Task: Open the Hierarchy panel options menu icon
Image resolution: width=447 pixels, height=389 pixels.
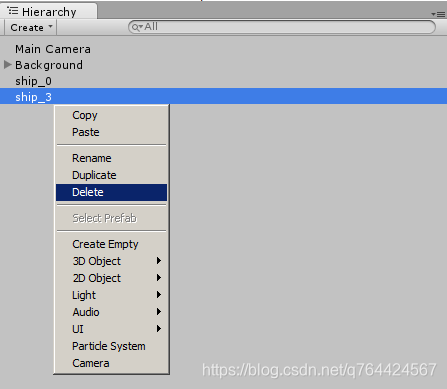Action: (438, 14)
